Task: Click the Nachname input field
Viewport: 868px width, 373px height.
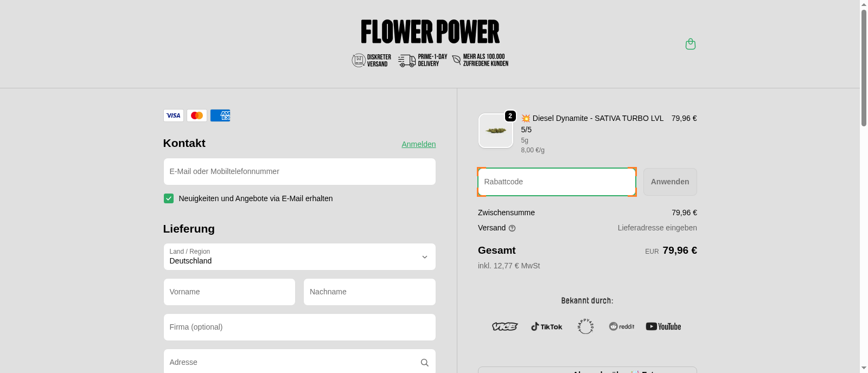Action: (x=369, y=292)
